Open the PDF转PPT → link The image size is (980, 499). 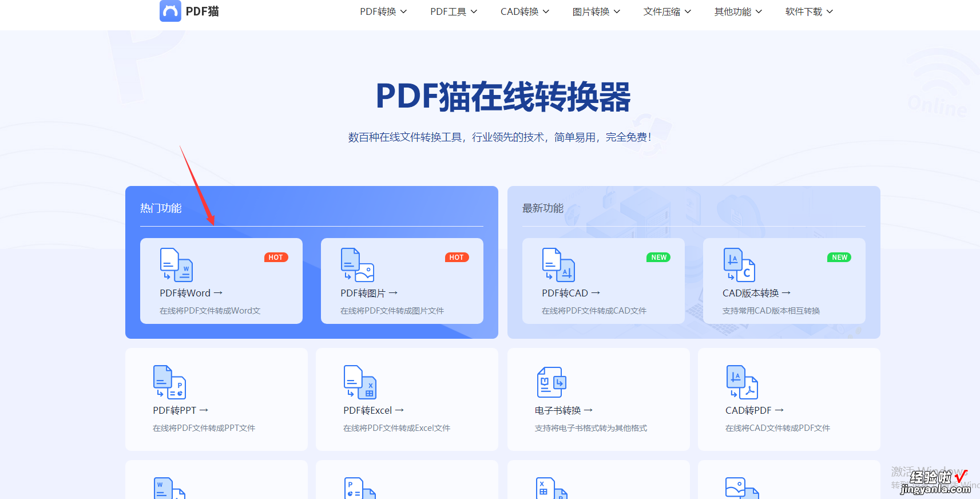180,410
